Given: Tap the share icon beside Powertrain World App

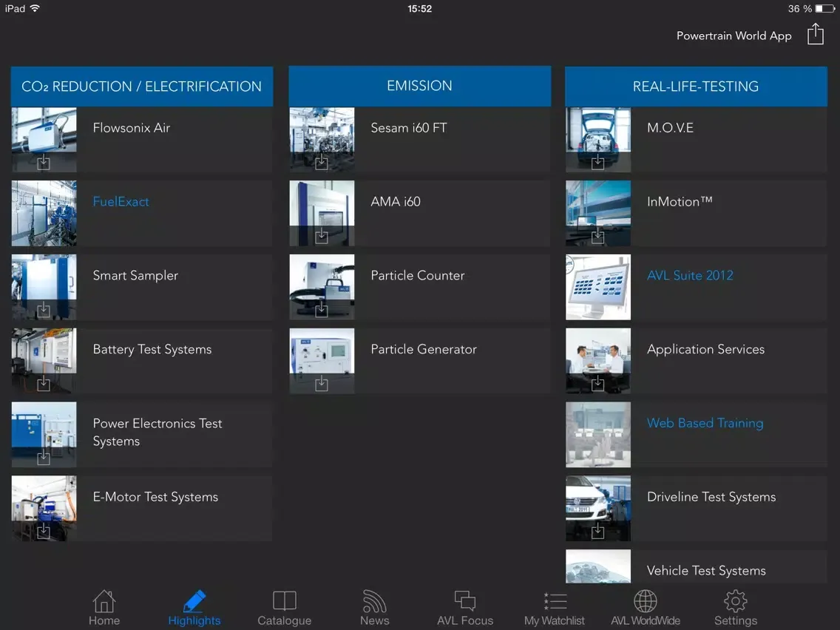Looking at the screenshot, I should coord(816,34).
